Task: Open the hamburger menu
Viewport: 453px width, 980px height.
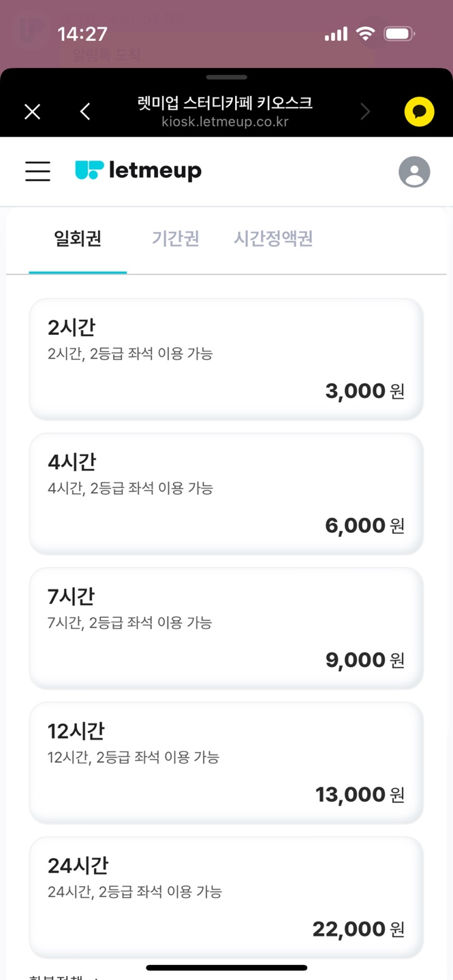Action: click(x=37, y=171)
